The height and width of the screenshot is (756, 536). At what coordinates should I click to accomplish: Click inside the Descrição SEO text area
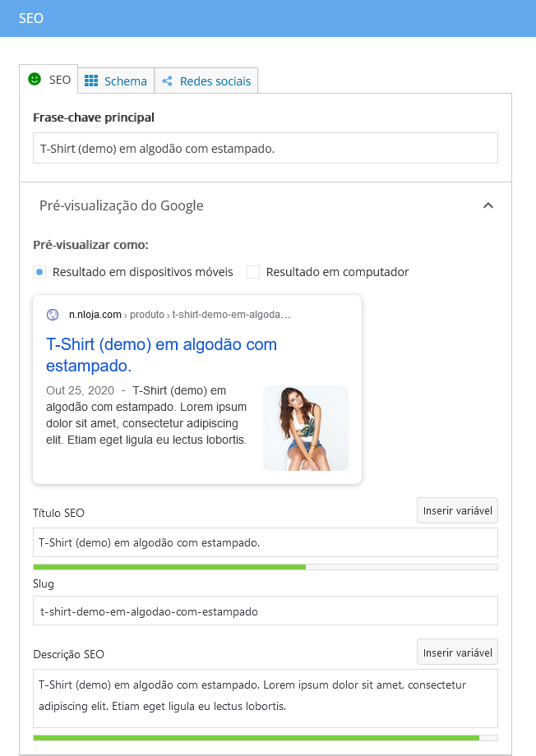[x=265, y=698]
